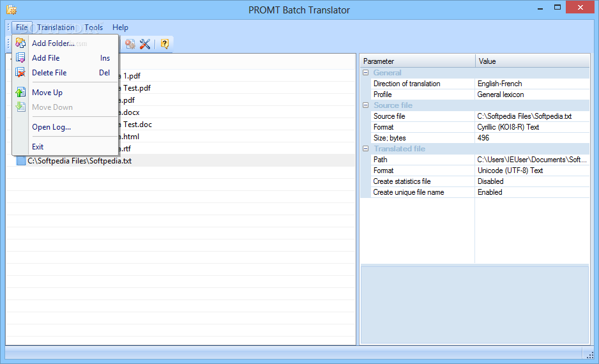
Task: Collapse the General parameter group
Action: (365, 73)
